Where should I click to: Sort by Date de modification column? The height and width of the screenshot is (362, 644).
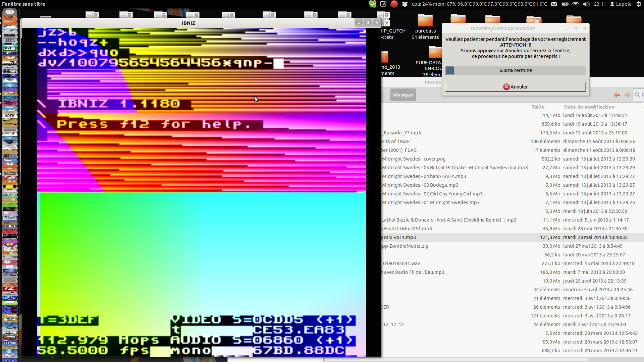[589, 107]
